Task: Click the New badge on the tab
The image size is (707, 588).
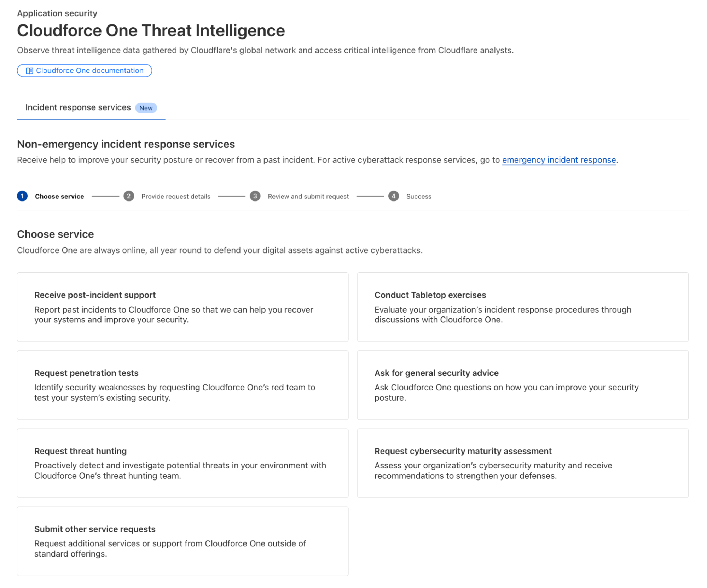Action: point(146,108)
